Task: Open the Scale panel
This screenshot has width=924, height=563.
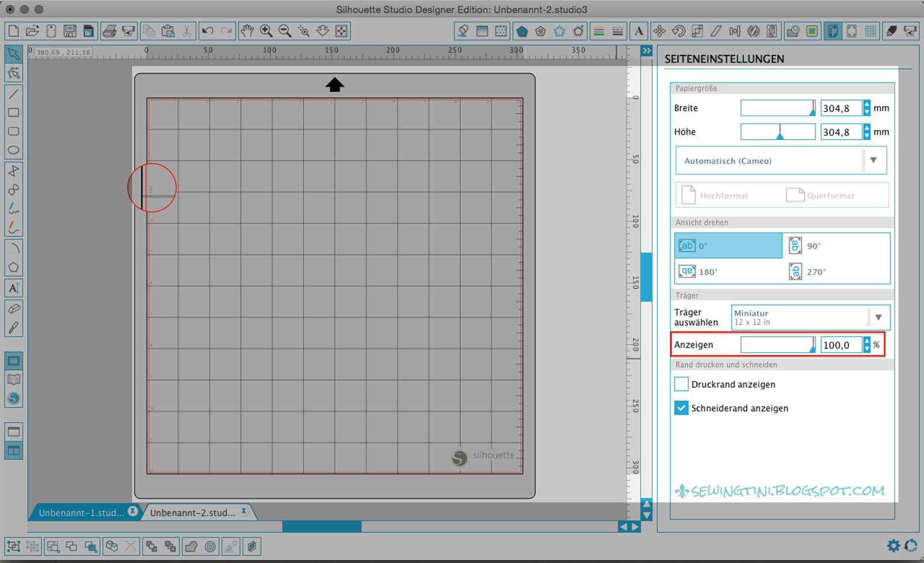Action: 698,31
